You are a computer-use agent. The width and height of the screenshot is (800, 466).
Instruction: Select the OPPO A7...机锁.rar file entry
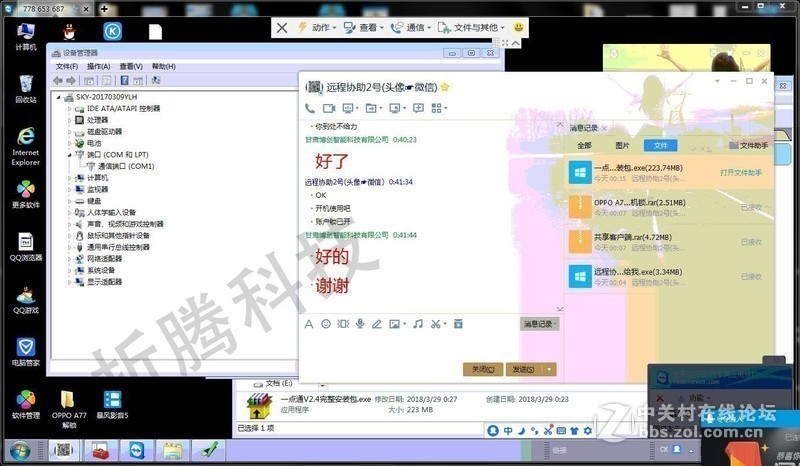point(669,207)
